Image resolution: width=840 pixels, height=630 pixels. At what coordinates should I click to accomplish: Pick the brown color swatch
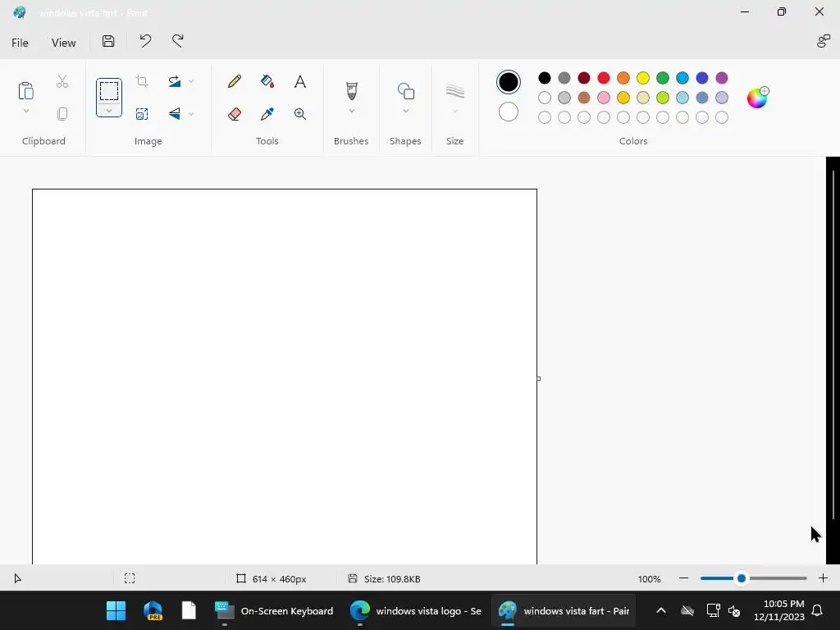tap(584, 98)
